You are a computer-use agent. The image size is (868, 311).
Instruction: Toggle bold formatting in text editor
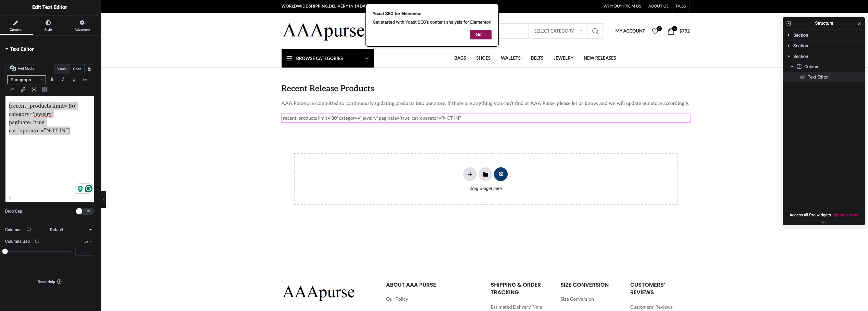tap(52, 80)
